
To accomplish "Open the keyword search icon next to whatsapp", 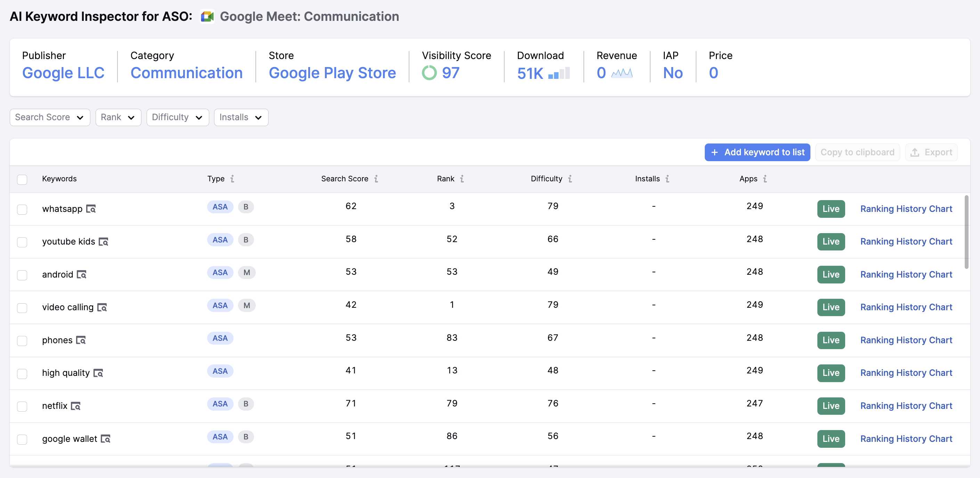I will tap(91, 209).
